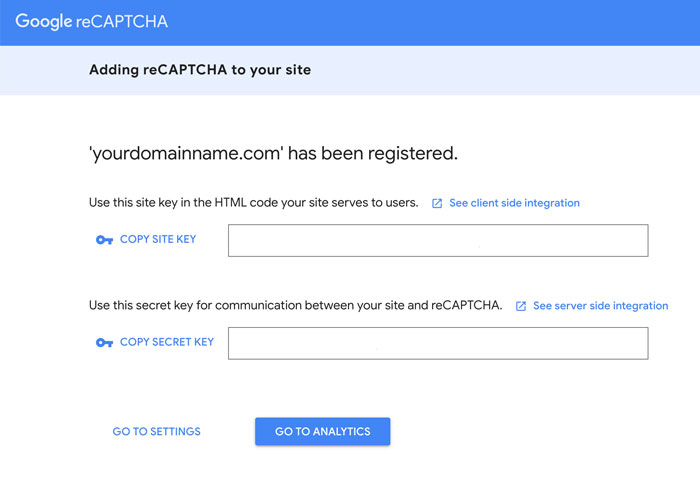Click the GO TO ANALYTICS button

[323, 432]
